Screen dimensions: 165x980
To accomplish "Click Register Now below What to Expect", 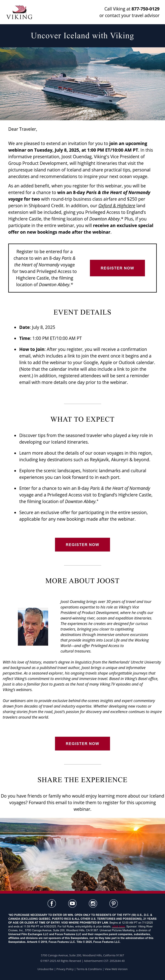I will point(82,544).
